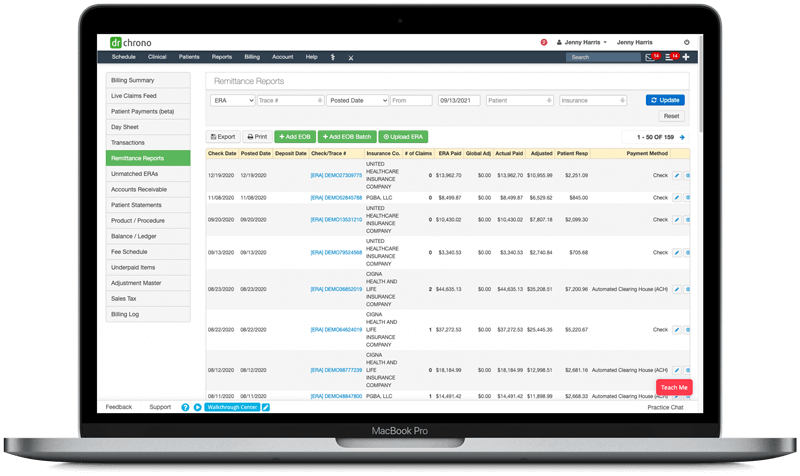Open the Account menu
The height and width of the screenshot is (476, 800).
click(x=283, y=57)
